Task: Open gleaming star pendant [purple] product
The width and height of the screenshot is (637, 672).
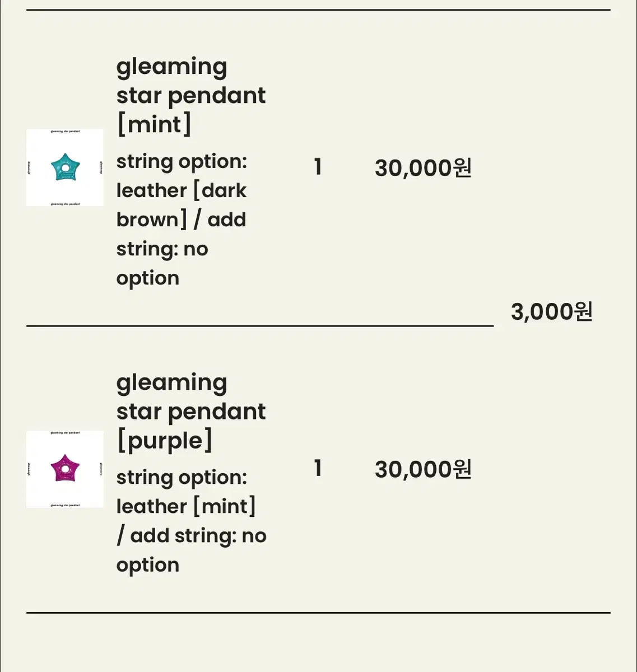Action: [190, 411]
